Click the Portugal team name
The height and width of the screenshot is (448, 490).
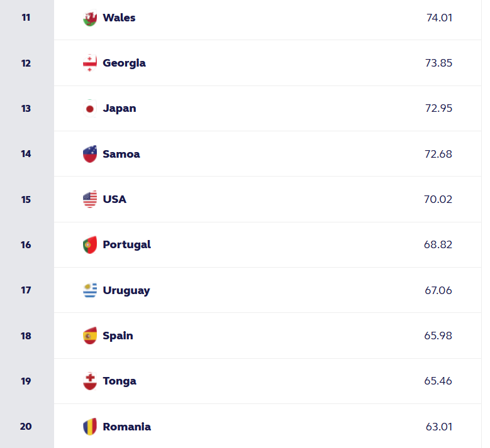[x=126, y=244]
